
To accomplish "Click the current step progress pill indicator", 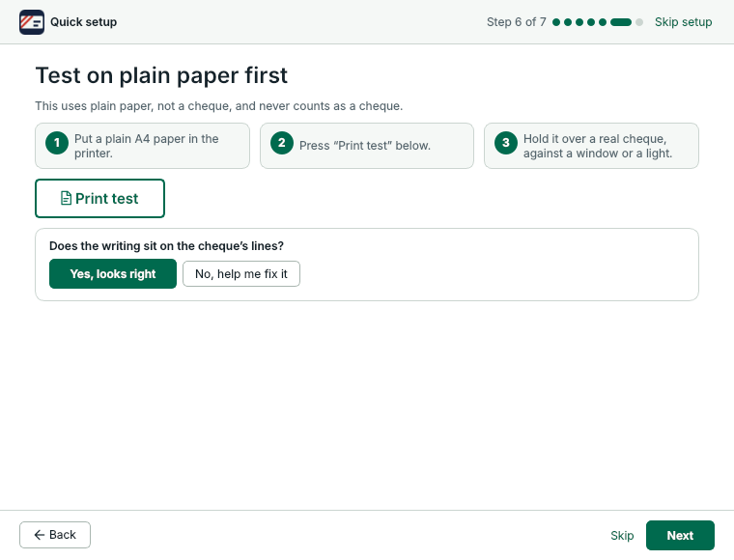I will pyautogui.click(x=621, y=22).
